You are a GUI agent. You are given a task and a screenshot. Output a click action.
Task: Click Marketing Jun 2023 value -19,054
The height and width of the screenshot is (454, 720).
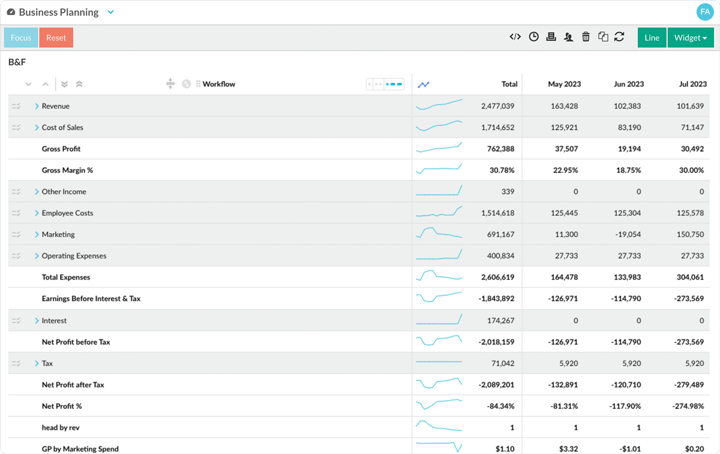pos(627,235)
